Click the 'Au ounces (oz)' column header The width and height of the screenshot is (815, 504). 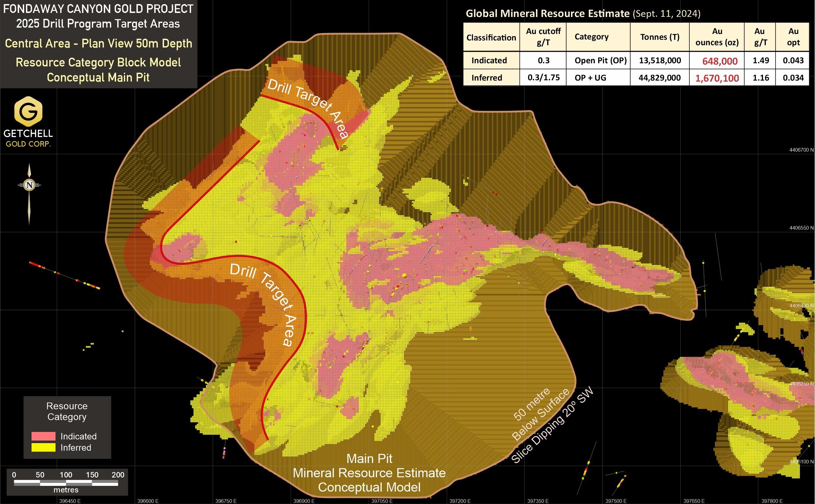pos(717,37)
